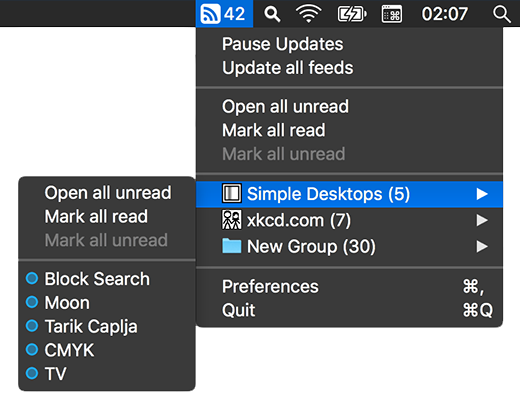
Task: Open the magnifier search icon beside the RSS counter
Action: point(272,14)
